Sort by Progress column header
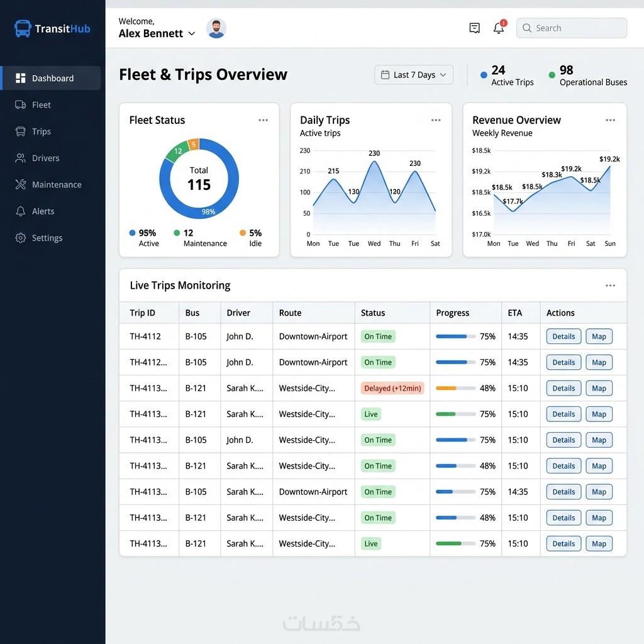Image resolution: width=644 pixels, height=644 pixels. click(453, 313)
